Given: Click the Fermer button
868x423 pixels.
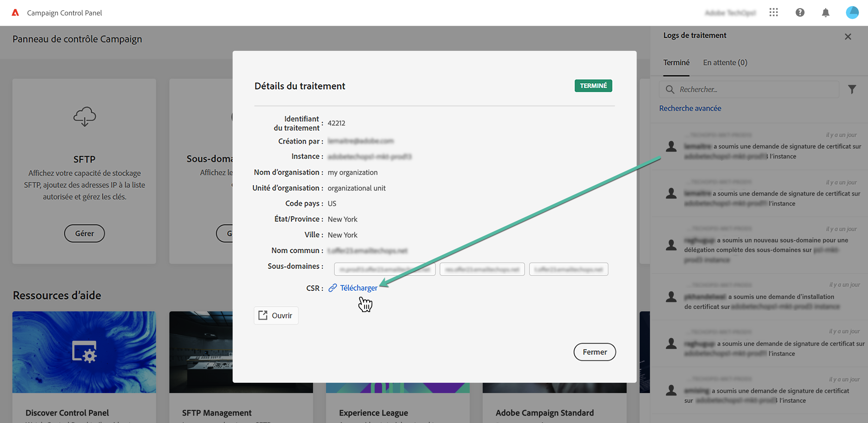Looking at the screenshot, I should (x=594, y=352).
